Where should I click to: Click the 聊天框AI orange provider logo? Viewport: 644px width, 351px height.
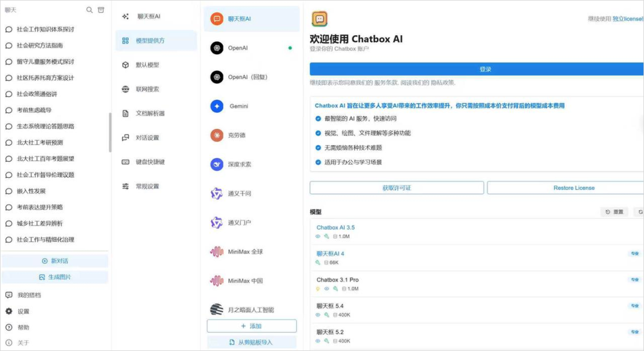[x=217, y=19]
